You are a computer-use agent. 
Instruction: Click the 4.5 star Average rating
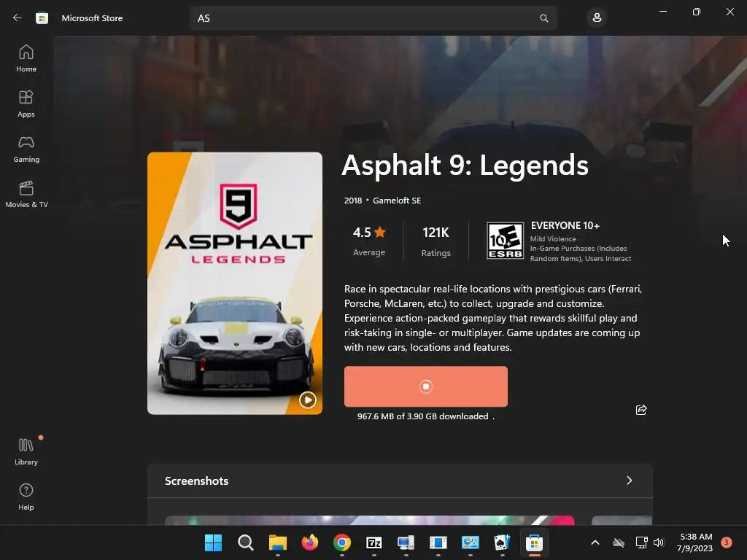369,241
